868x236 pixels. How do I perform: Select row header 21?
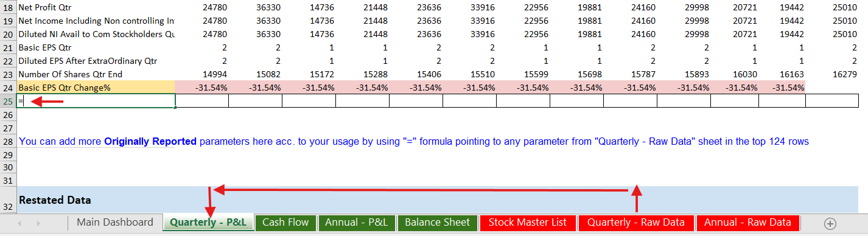[9, 47]
